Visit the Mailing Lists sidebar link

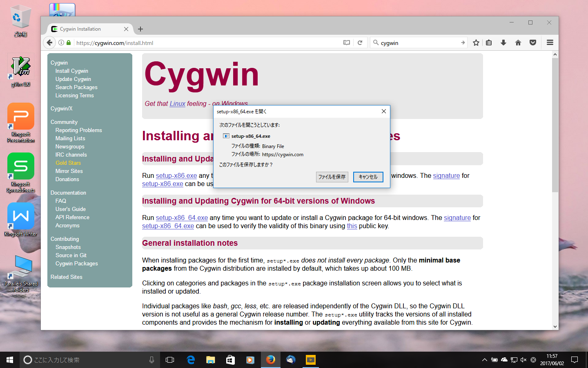click(70, 139)
